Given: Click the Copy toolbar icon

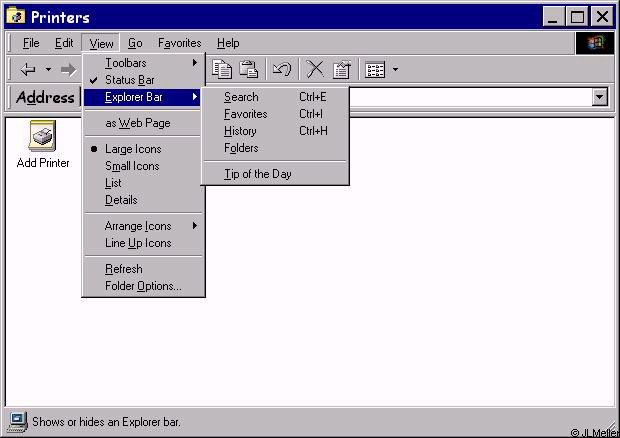Looking at the screenshot, I should (x=221, y=69).
